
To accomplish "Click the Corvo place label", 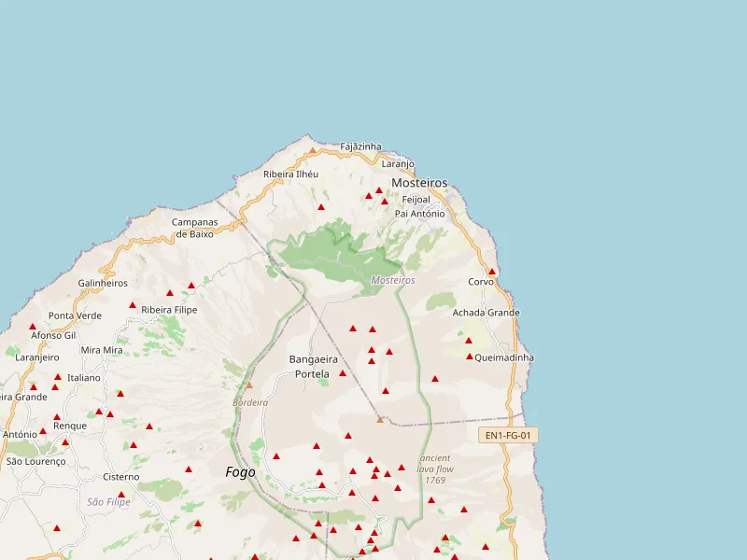I will click(x=481, y=282).
